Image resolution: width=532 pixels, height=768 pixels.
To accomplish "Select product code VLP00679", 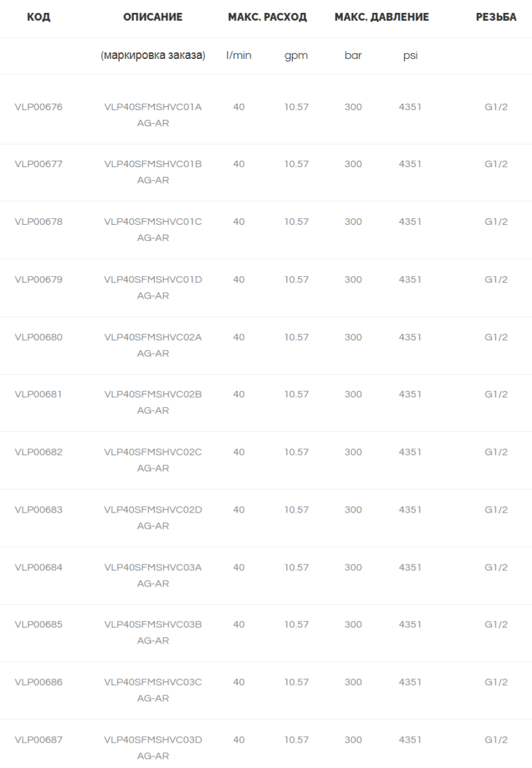I will [x=39, y=280].
